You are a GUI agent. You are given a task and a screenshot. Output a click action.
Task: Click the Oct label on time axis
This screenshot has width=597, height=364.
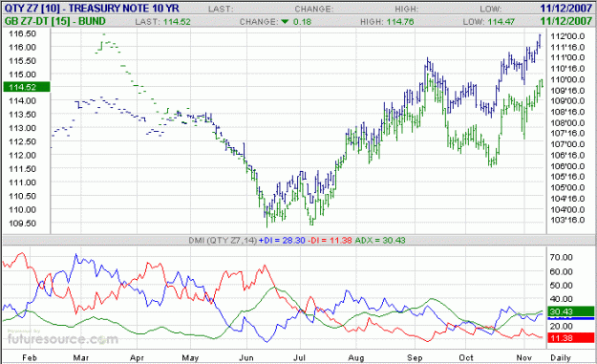pos(466,357)
